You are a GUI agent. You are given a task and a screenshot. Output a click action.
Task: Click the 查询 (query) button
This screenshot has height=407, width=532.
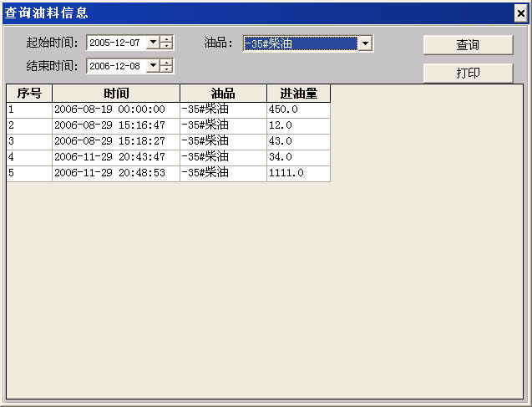pos(468,45)
